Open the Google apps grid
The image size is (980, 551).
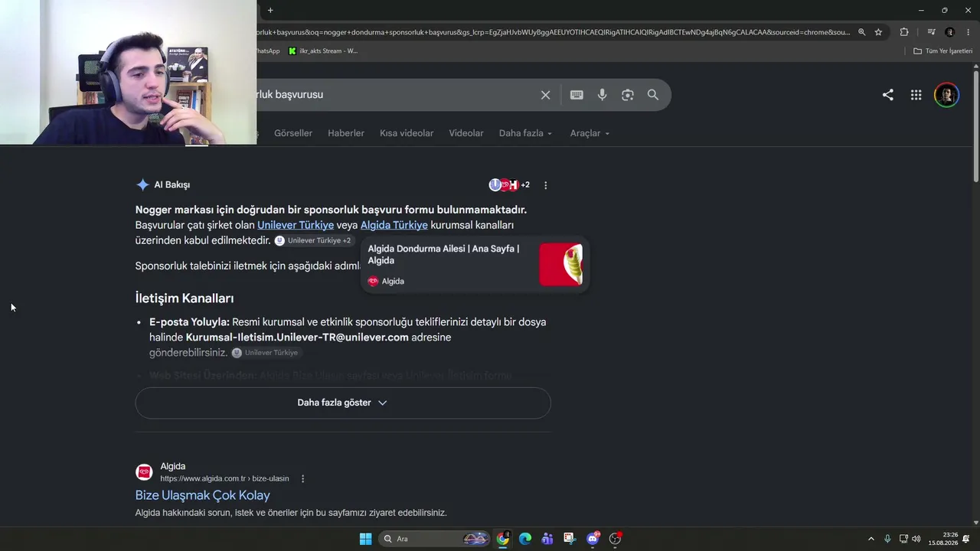tap(916, 95)
